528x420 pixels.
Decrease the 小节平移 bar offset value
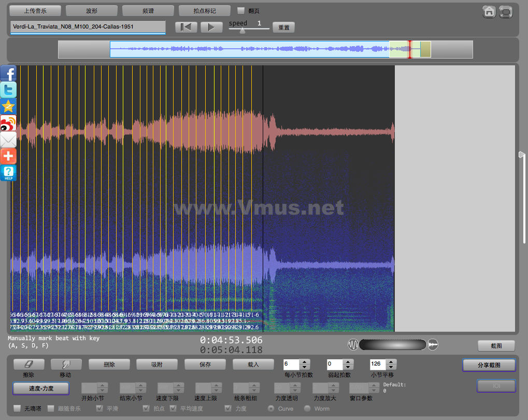click(x=391, y=367)
